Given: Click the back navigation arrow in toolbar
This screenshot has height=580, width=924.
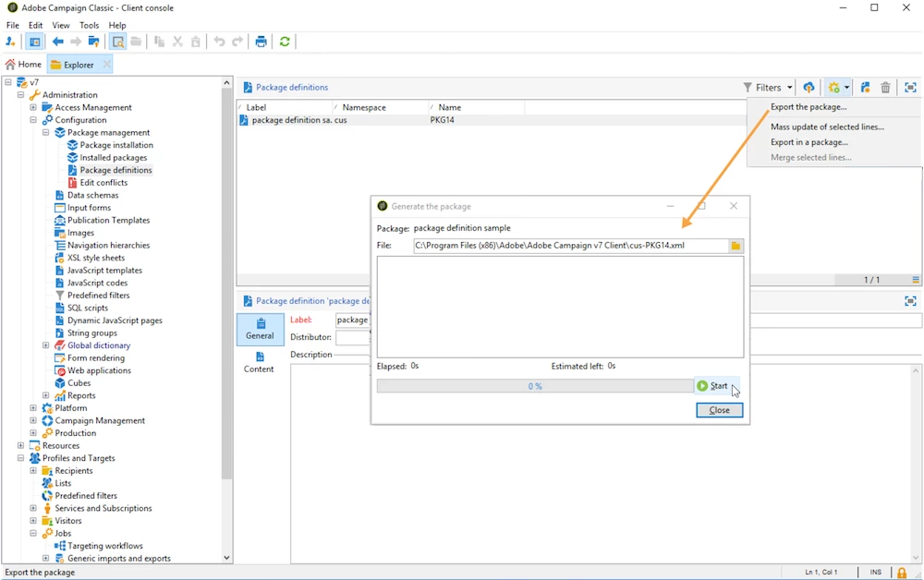Looking at the screenshot, I should click(57, 42).
